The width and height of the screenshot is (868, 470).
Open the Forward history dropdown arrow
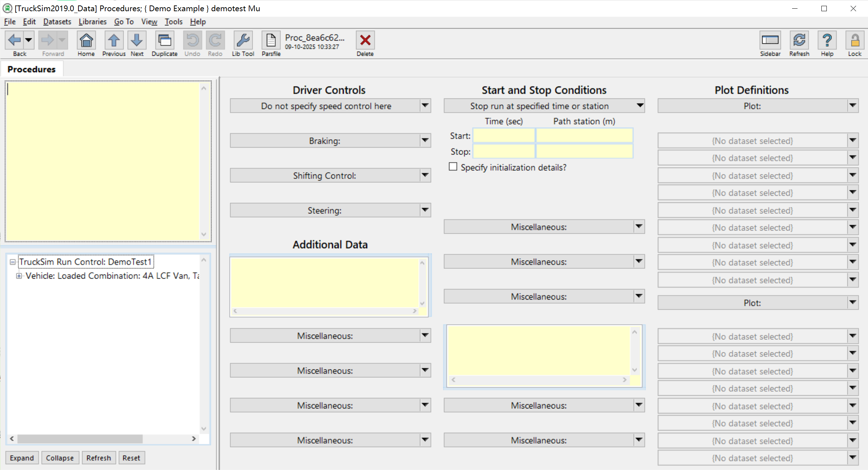pos(62,40)
